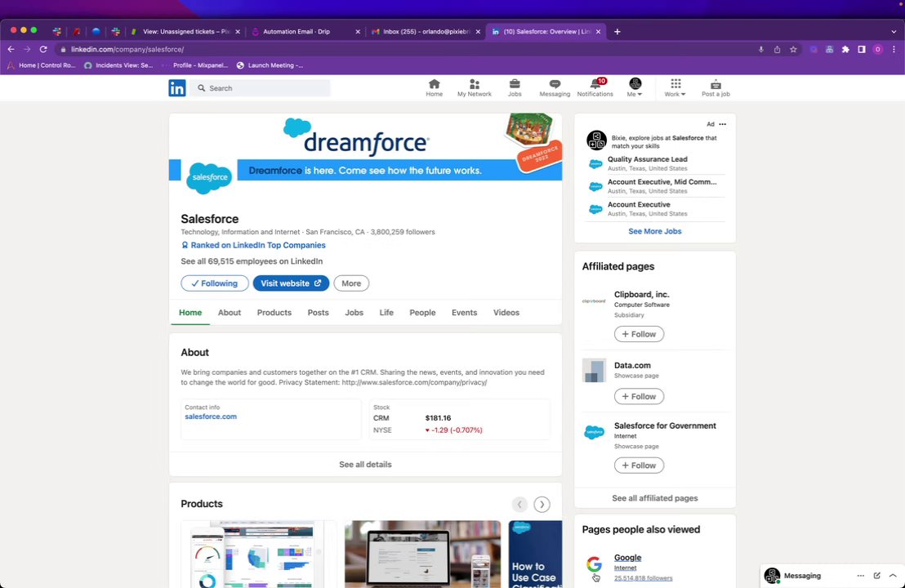Screen dimensions: 905x588
Task: Open the Chrome extensions puzzle icon
Action: tap(845, 50)
